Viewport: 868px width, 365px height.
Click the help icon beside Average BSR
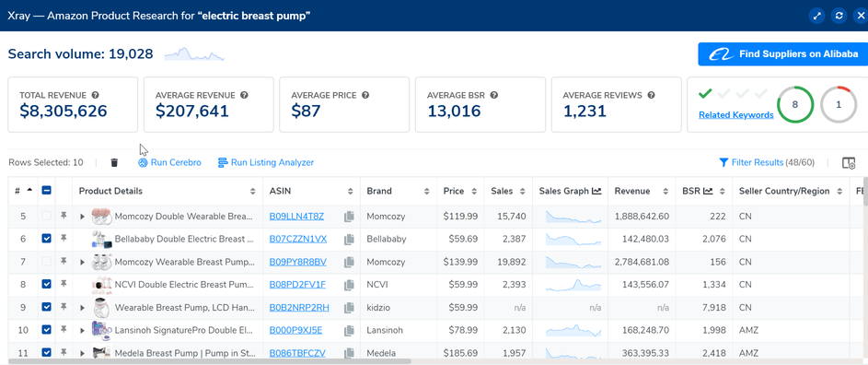click(493, 95)
